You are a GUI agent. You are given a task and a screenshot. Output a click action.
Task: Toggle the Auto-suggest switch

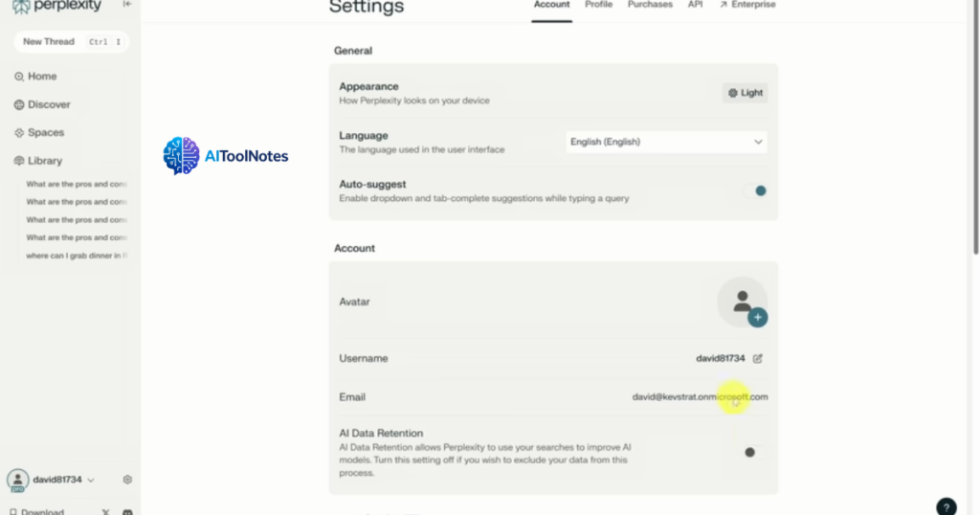[755, 190]
